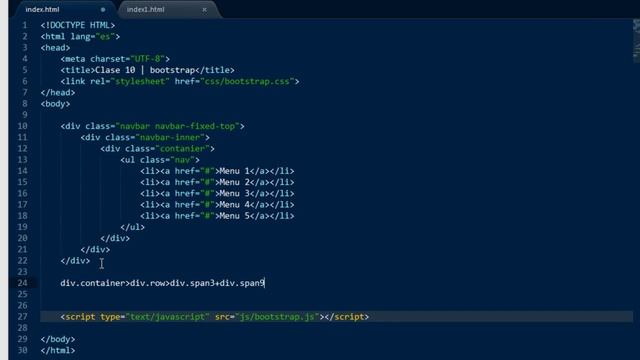Click the closing div on line 20
Viewport: 640px width, 360px height.
[x=115, y=238]
